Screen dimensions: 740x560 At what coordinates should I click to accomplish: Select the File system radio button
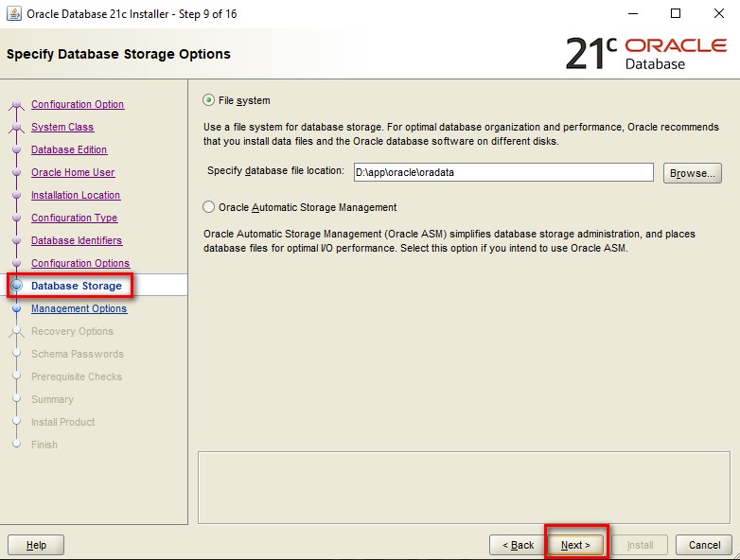208,100
